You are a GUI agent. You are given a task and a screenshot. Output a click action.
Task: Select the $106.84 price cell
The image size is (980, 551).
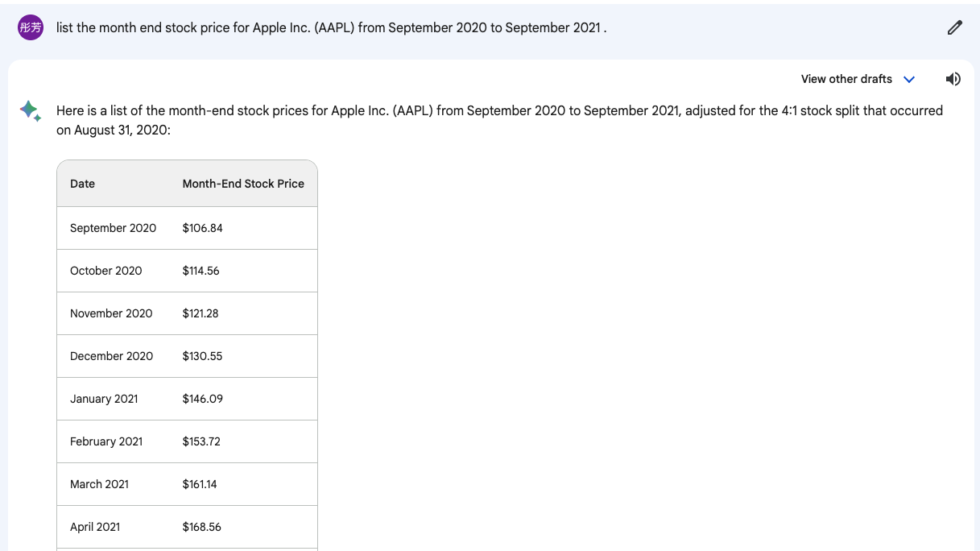point(243,228)
